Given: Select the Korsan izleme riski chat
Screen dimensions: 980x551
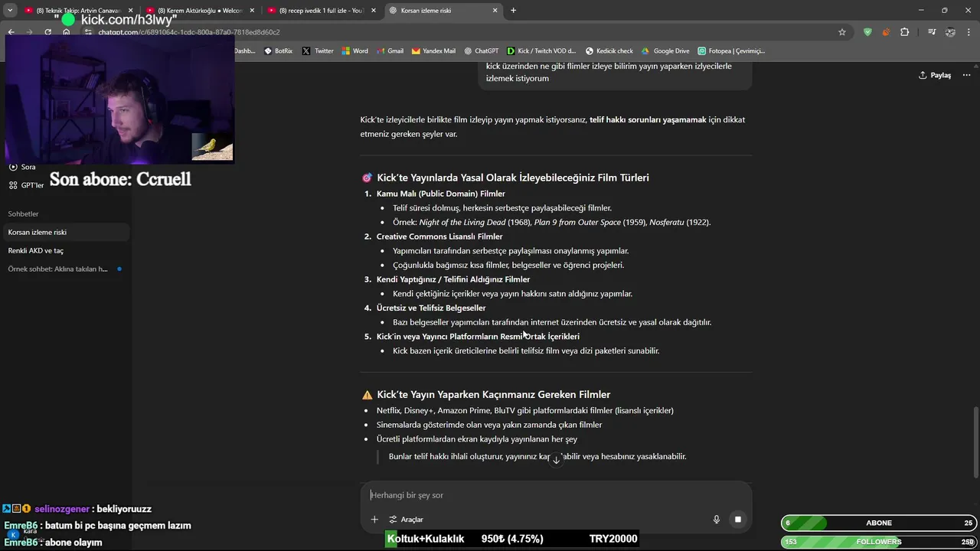Looking at the screenshot, I should tap(65, 232).
